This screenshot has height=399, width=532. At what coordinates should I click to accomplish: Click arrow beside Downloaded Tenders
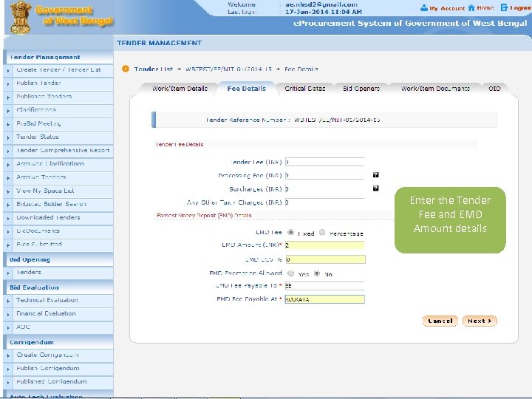coord(8,219)
